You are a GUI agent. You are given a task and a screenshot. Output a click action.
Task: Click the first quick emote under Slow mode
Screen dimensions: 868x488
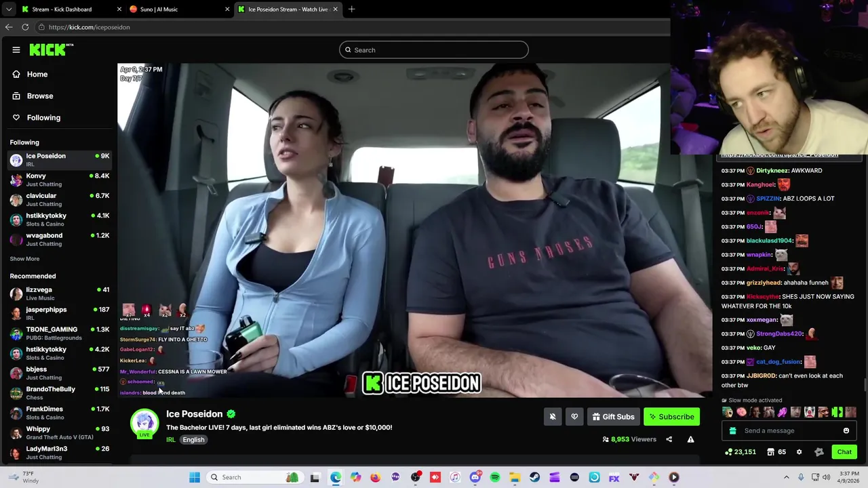(x=728, y=412)
